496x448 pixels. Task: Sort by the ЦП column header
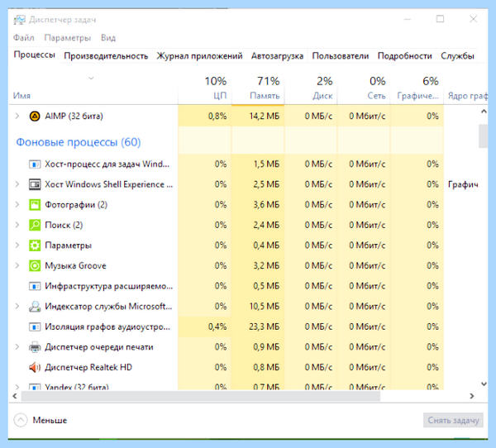tap(205, 88)
